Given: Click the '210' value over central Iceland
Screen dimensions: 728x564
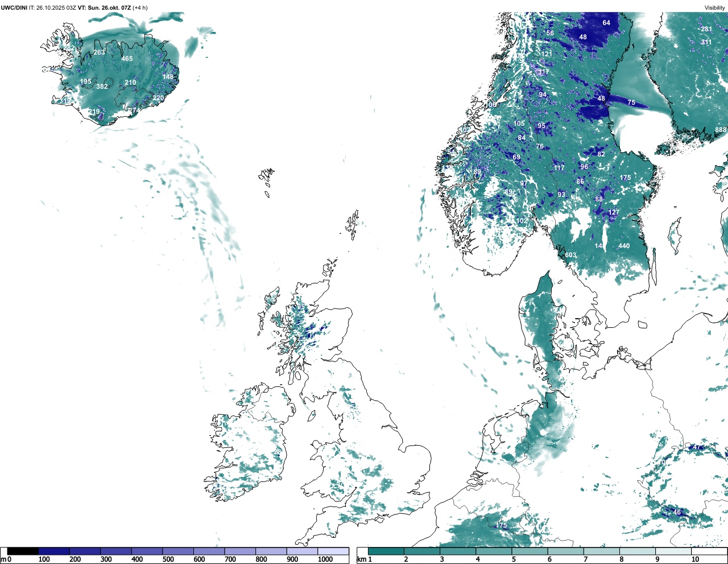Looking at the screenshot, I should coord(130,83).
